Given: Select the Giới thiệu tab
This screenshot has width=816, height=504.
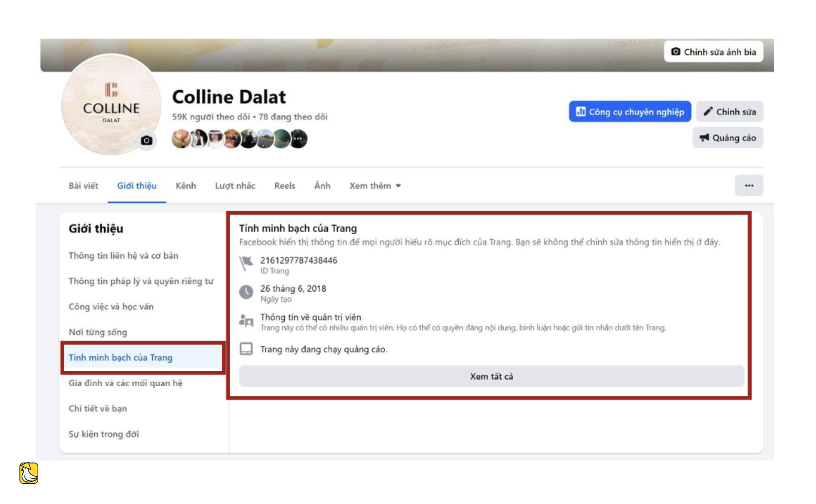Looking at the screenshot, I should (137, 186).
